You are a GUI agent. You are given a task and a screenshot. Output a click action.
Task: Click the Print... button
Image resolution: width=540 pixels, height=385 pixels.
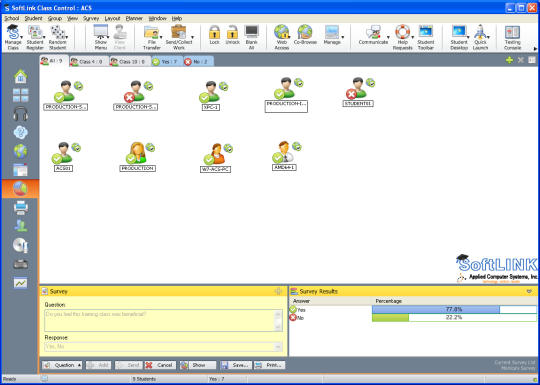[x=270, y=365]
